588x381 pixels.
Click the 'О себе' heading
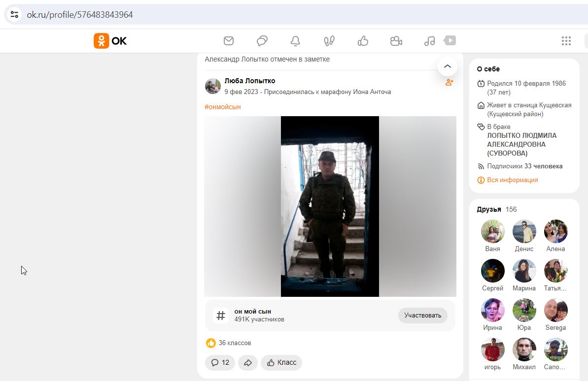pos(488,69)
